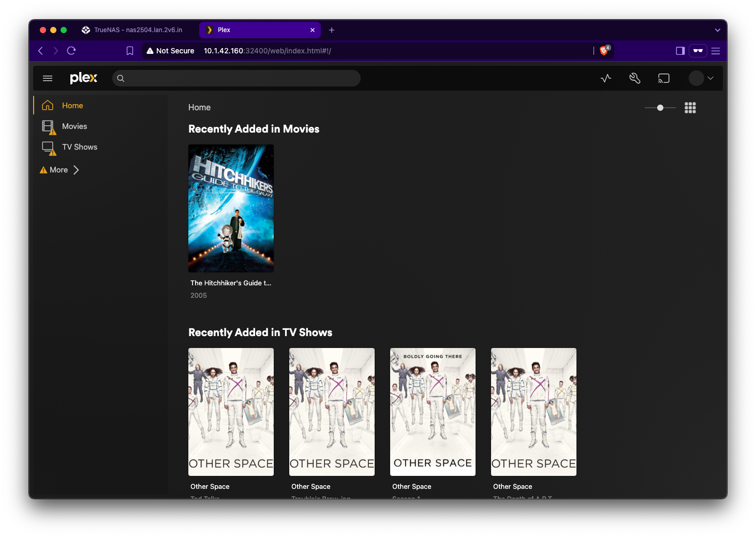
Task: Click the Cast to player icon
Action: pos(664,78)
